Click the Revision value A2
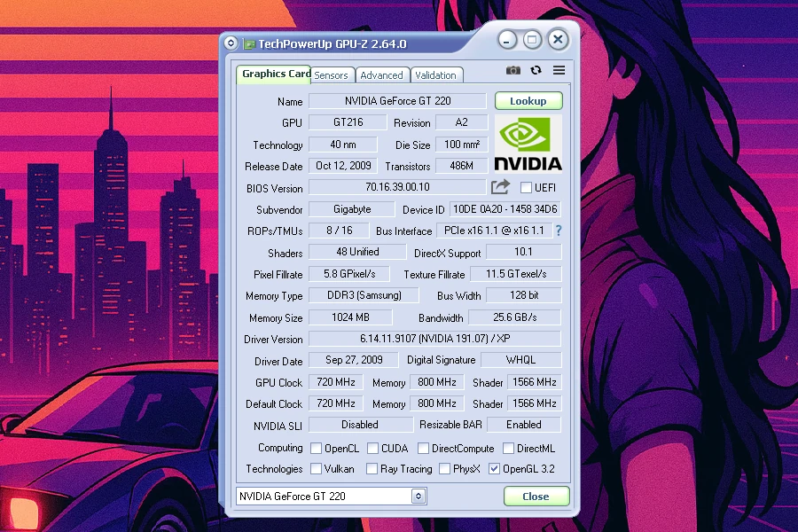The width and height of the screenshot is (798, 532). pyautogui.click(x=462, y=122)
